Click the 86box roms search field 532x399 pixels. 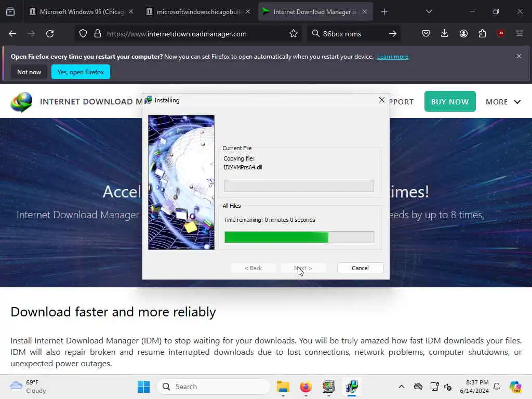tap(353, 34)
